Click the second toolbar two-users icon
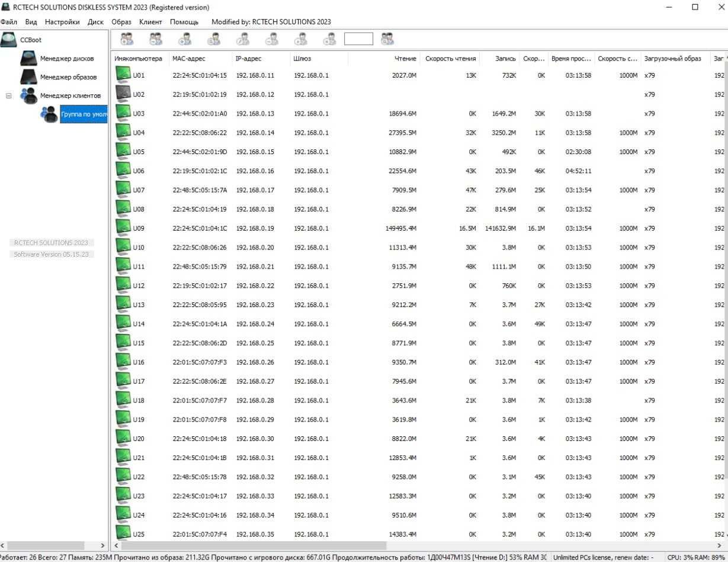Viewport: 728px width, 562px height. click(156, 39)
